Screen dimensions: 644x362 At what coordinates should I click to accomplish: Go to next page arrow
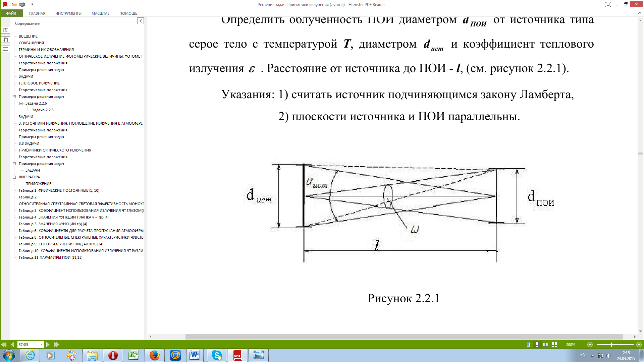click(48, 345)
